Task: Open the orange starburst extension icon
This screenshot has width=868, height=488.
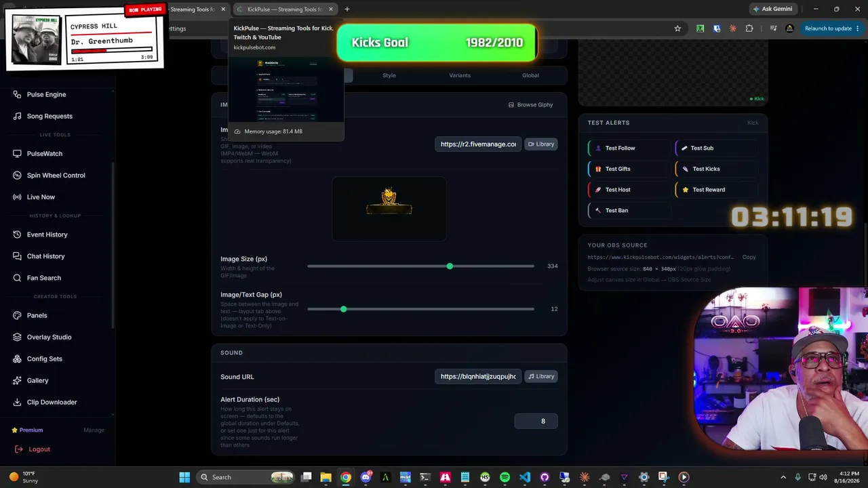Action: (733, 28)
